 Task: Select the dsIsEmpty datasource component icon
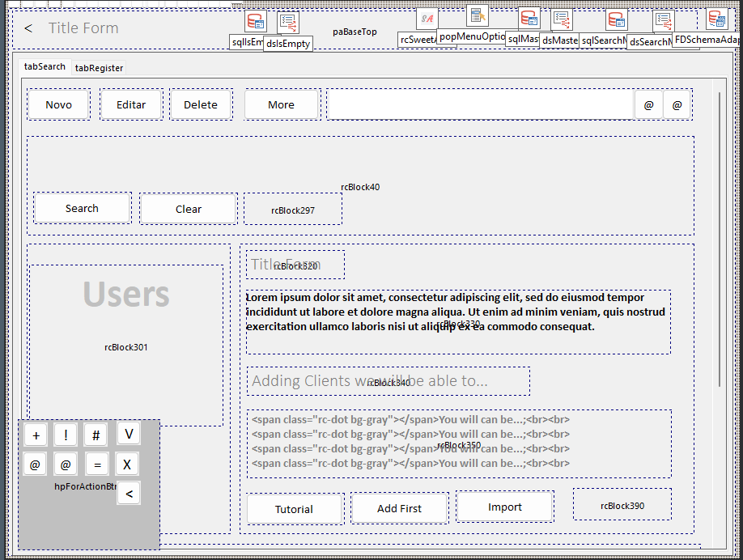tap(288, 23)
